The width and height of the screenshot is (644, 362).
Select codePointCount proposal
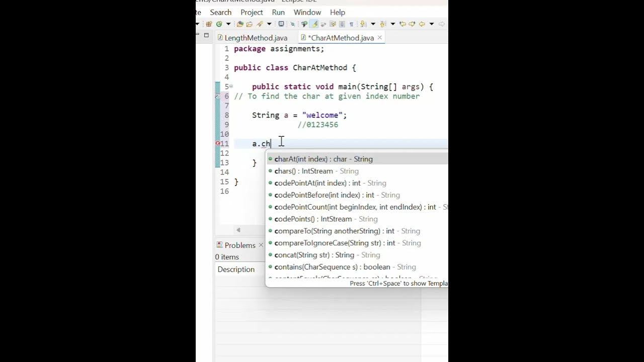[x=357, y=207]
